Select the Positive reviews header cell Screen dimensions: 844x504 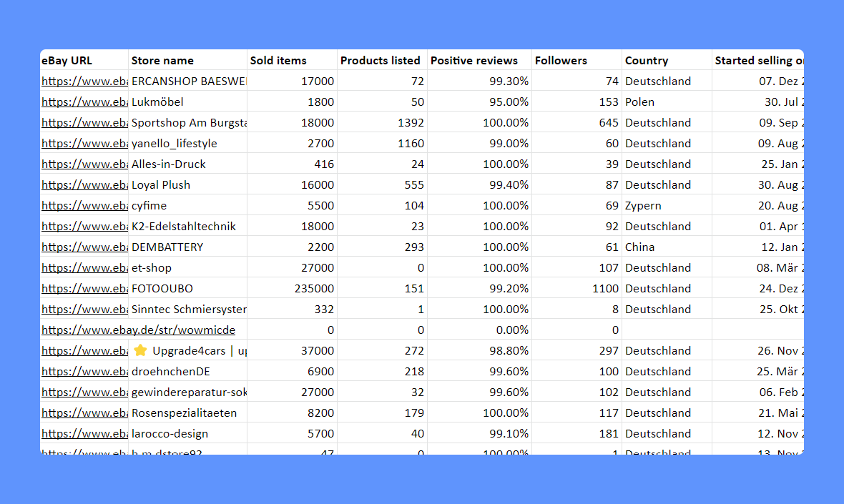[473, 61]
